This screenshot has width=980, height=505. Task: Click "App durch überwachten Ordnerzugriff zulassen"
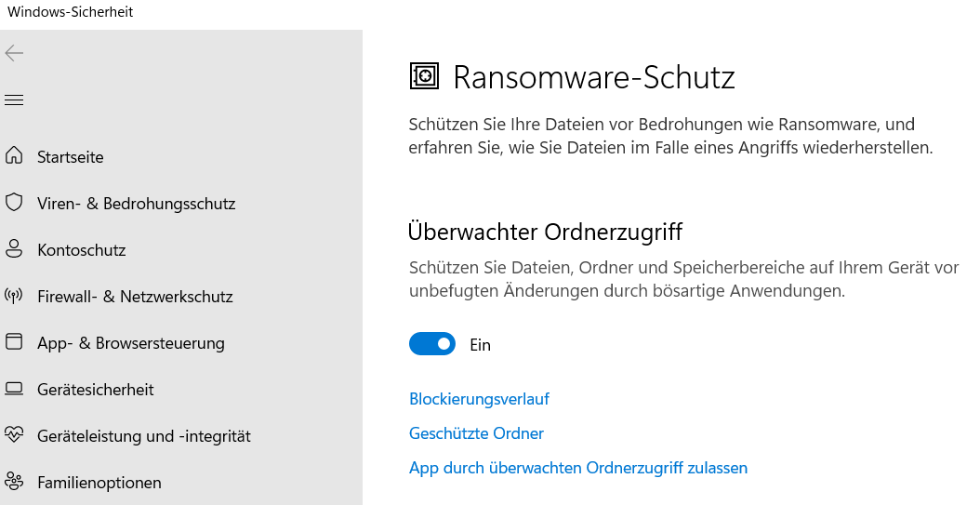point(577,468)
